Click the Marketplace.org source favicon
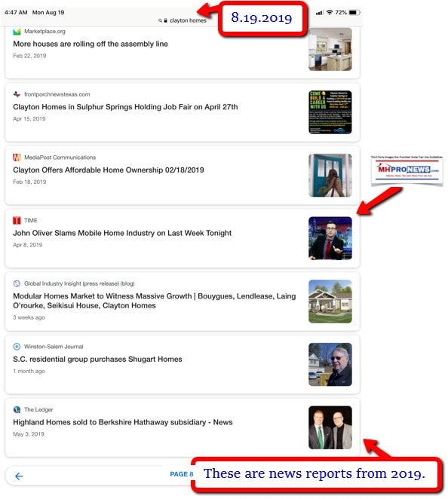The width and height of the screenshot is (448, 499). point(17,32)
